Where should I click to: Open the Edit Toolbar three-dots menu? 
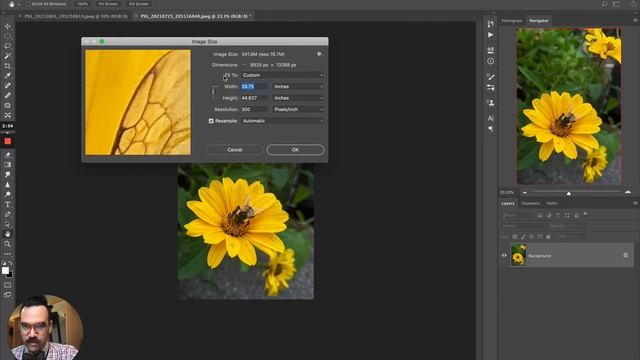tap(7, 254)
